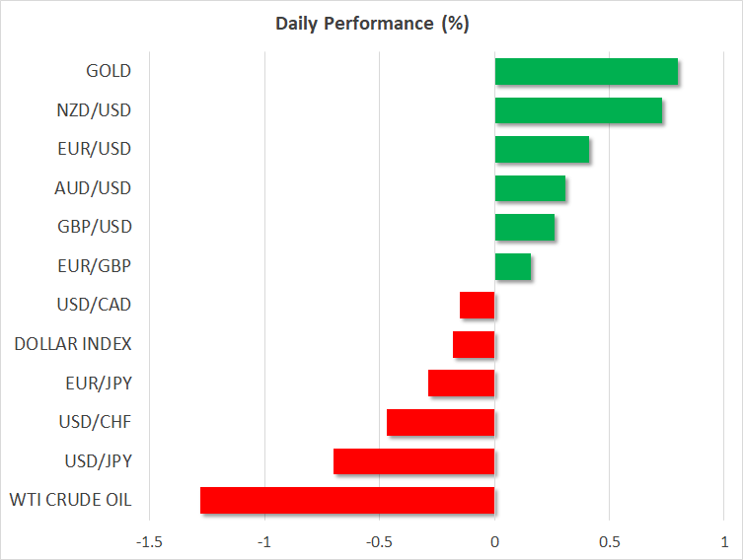
Task: Click the USD/CHF red bar
Action: tap(441, 422)
